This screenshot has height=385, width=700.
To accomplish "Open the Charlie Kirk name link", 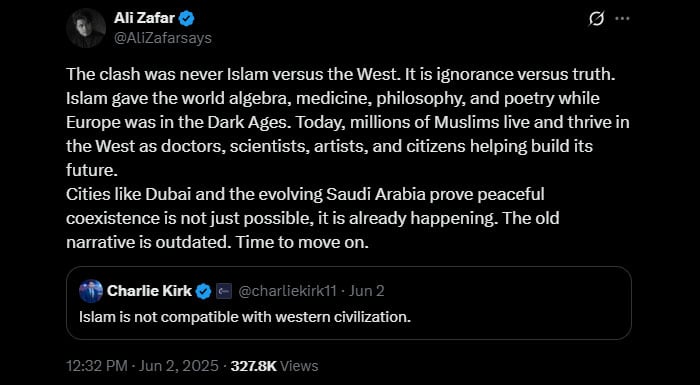I will tap(150, 291).
